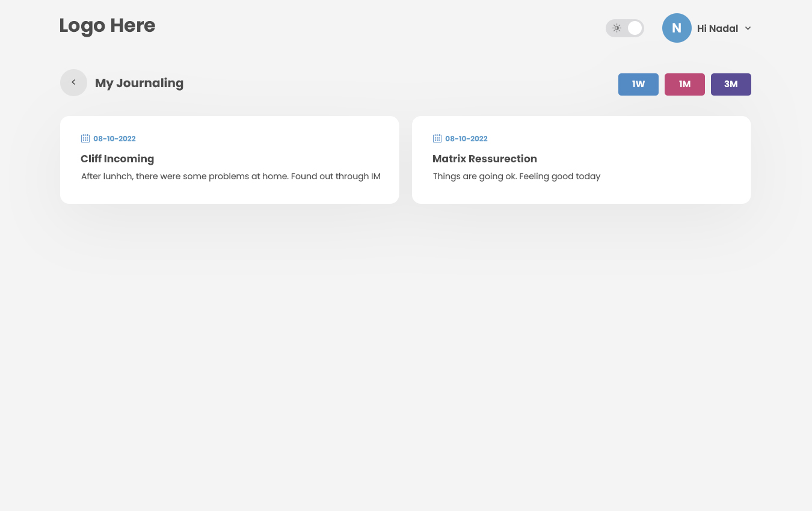Click the white knob of theme toggle
Screen dimensions: 812x511
coord(635,28)
